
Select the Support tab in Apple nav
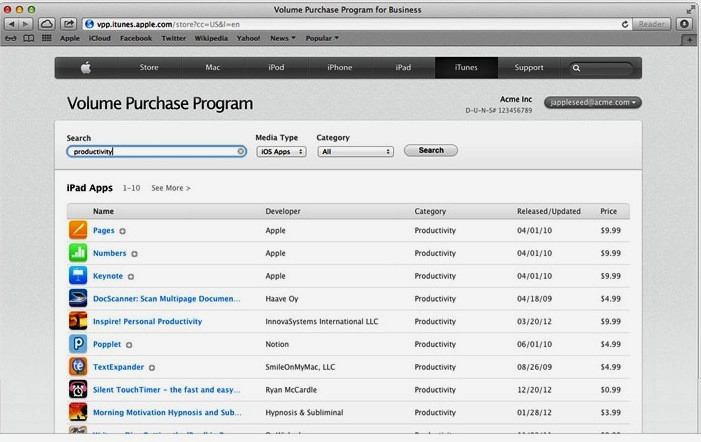[x=529, y=67]
